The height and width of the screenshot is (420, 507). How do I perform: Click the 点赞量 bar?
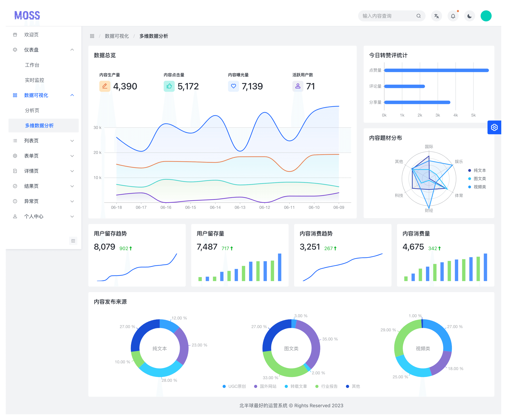(x=436, y=70)
